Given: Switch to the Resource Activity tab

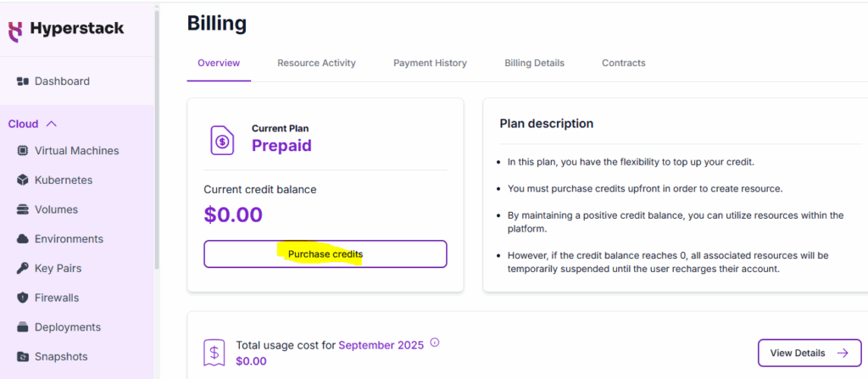Looking at the screenshot, I should click(x=316, y=63).
